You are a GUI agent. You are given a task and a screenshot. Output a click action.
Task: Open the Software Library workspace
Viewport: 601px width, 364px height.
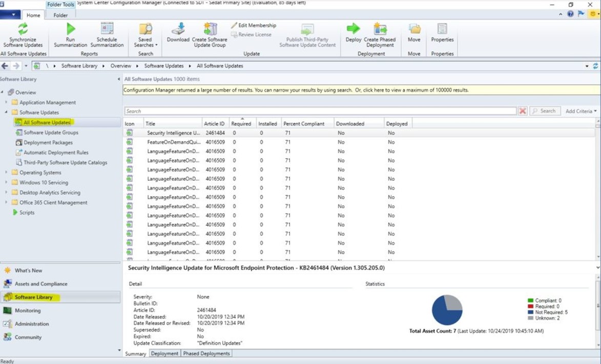(60, 297)
